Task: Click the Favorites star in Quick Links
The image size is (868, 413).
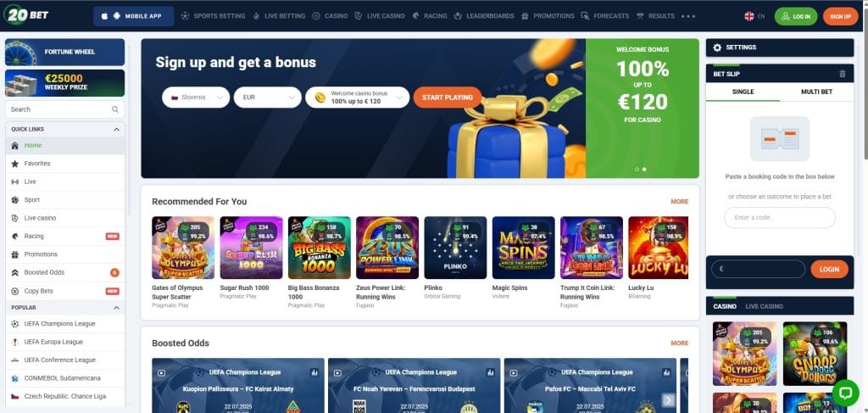Action: point(15,164)
